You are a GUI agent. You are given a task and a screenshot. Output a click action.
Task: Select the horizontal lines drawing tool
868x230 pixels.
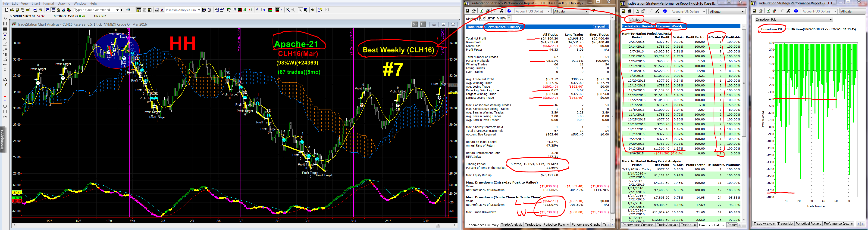point(5,29)
